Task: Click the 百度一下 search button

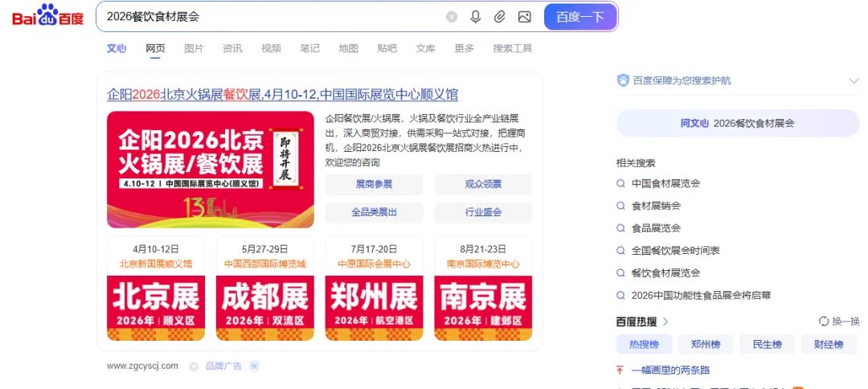Action: tap(580, 17)
